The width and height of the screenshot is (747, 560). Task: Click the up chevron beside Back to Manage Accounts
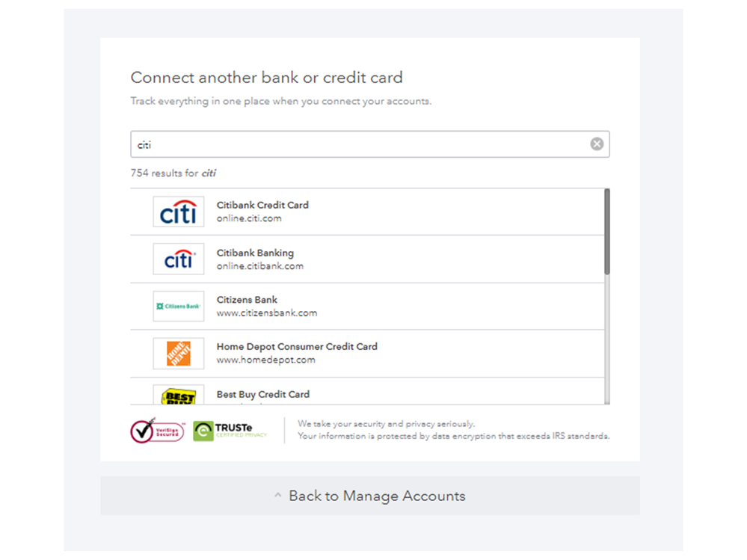(277, 496)
